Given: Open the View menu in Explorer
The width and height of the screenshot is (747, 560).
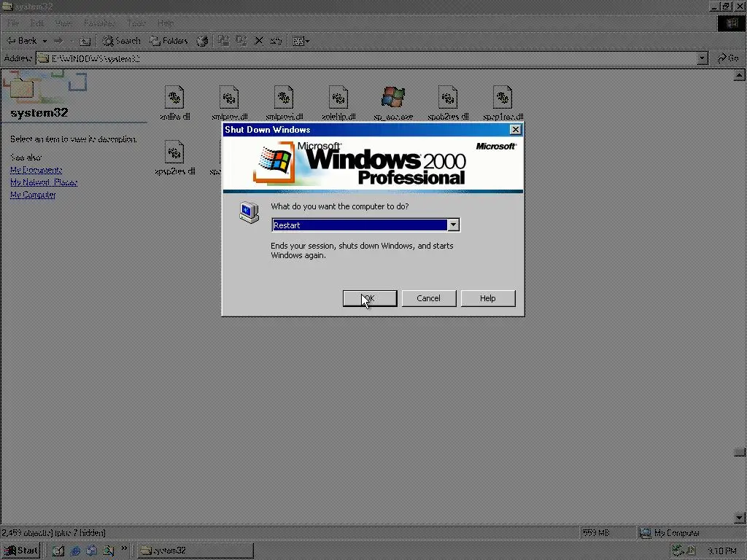Looking at the screenshot, I should pos(63,23).
